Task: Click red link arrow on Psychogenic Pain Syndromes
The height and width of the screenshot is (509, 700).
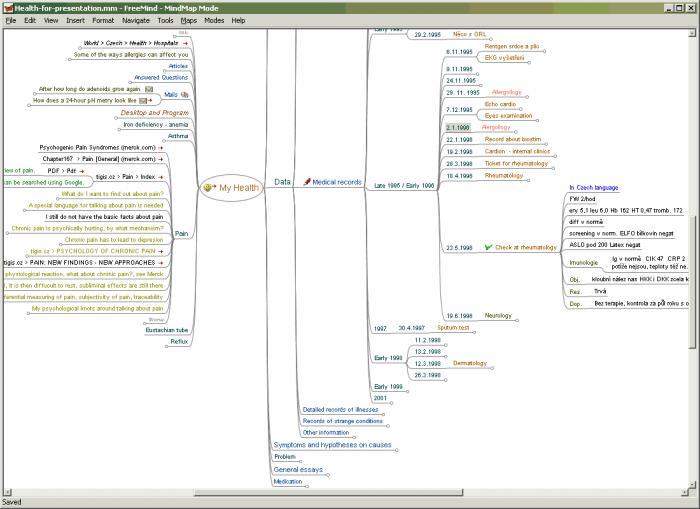Action: pos(160,147)
